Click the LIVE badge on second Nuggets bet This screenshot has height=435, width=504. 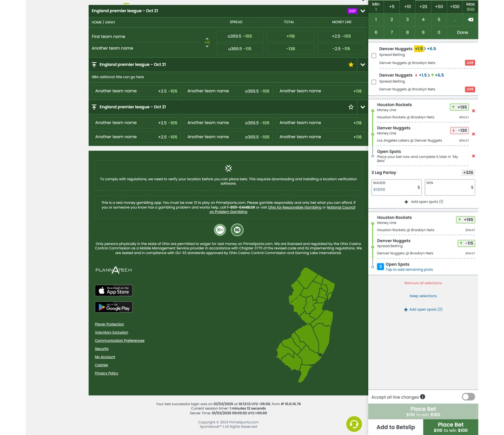[470, 89]
